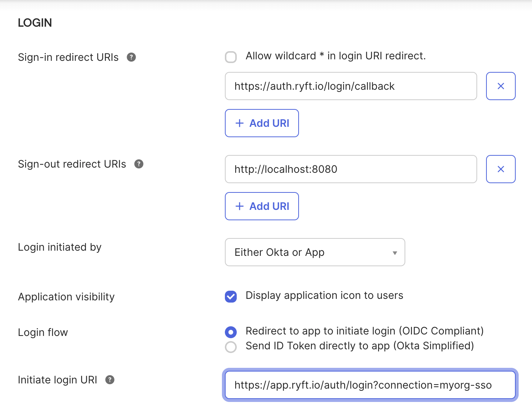Click the localhost sign-out URI field

(350, 169)
